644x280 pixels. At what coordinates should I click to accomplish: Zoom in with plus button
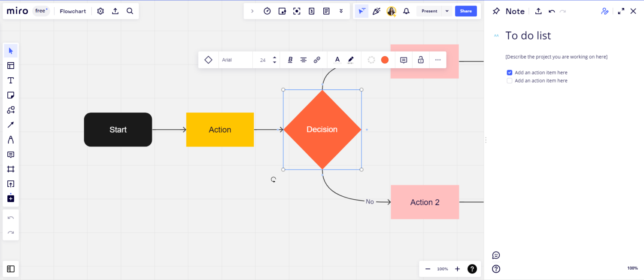tap(457, 269)
